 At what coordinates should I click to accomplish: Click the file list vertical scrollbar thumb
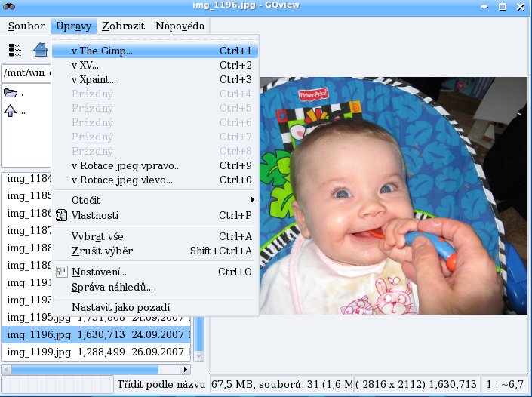198,334
